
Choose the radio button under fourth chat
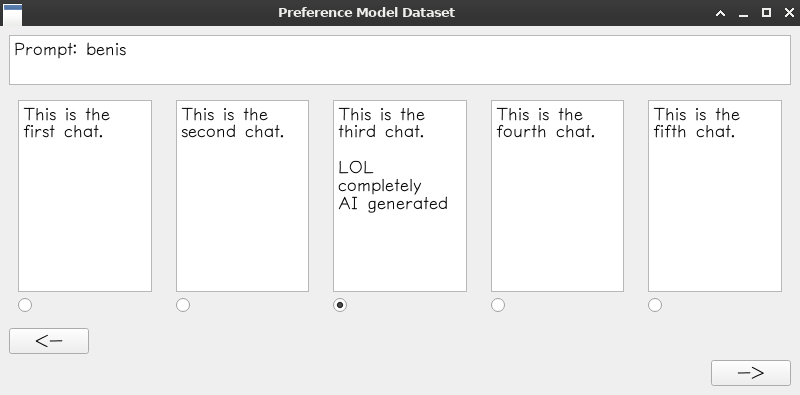click(498, 305)
